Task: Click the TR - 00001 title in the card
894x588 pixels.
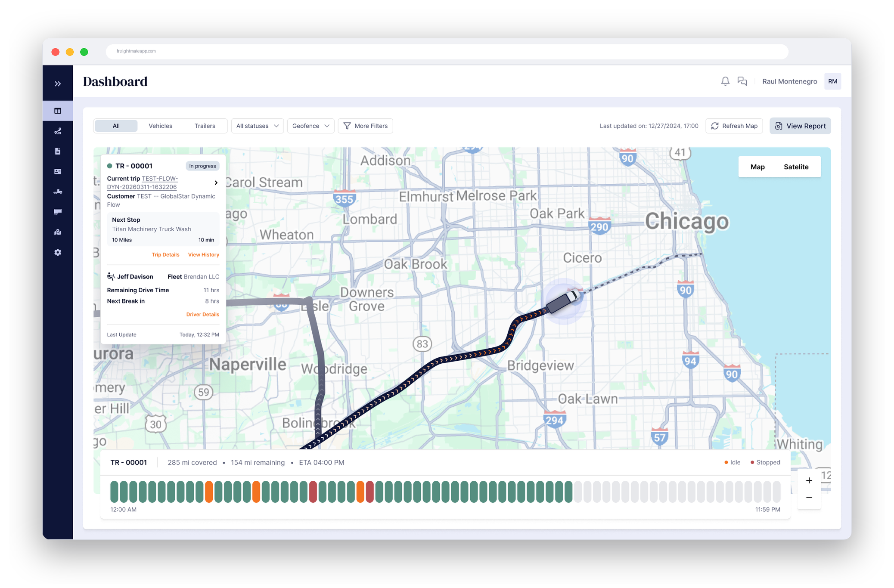Action: click(x=133, y=166)
